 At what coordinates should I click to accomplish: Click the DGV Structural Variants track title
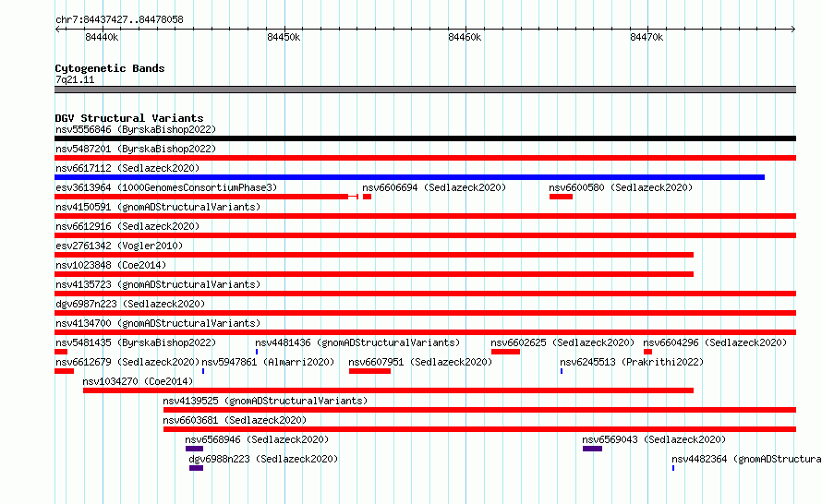click(x=129, y=118)
